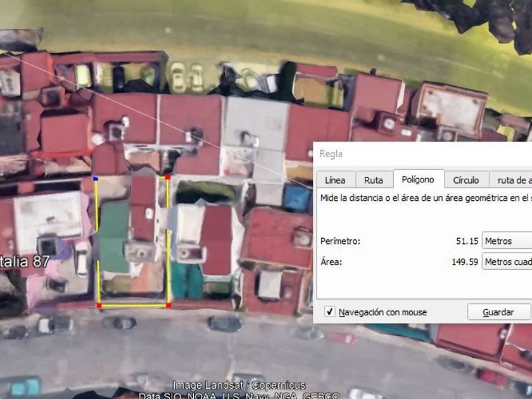Click the 'talia 87' map label
Viewport: 532px width, 399px height.
(x=25, y=262)
